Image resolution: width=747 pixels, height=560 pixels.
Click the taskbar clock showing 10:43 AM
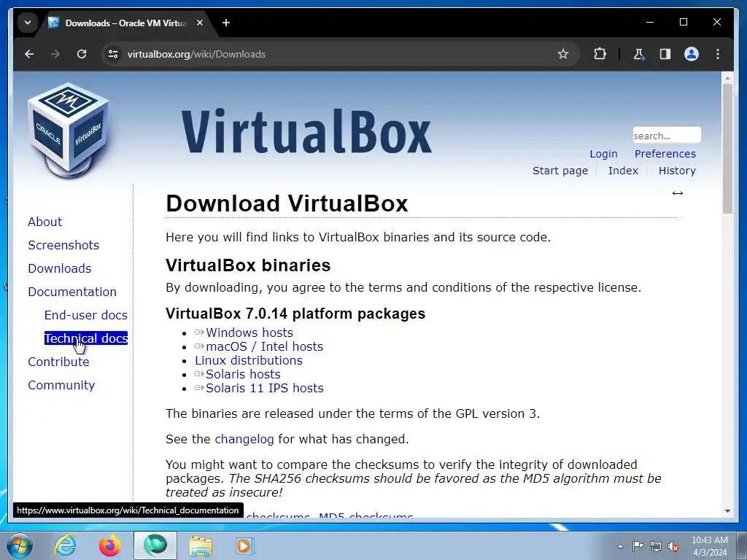(709, 546)
